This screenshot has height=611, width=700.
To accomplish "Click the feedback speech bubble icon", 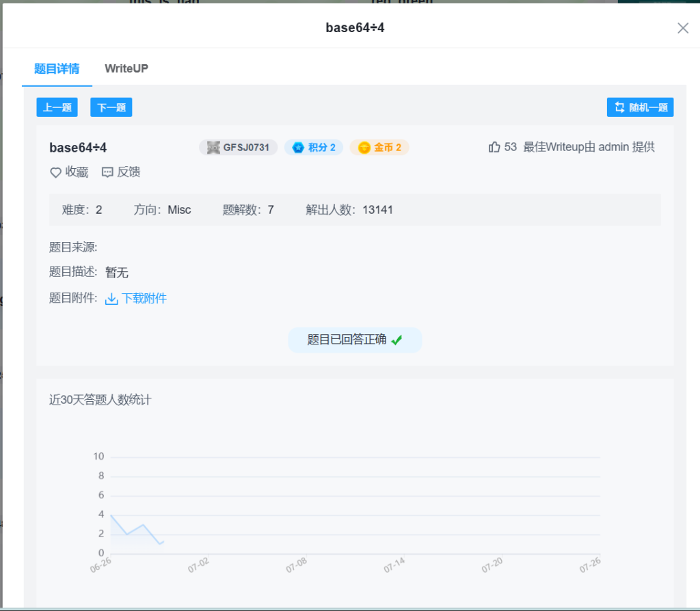I will (x=107, y=173).
